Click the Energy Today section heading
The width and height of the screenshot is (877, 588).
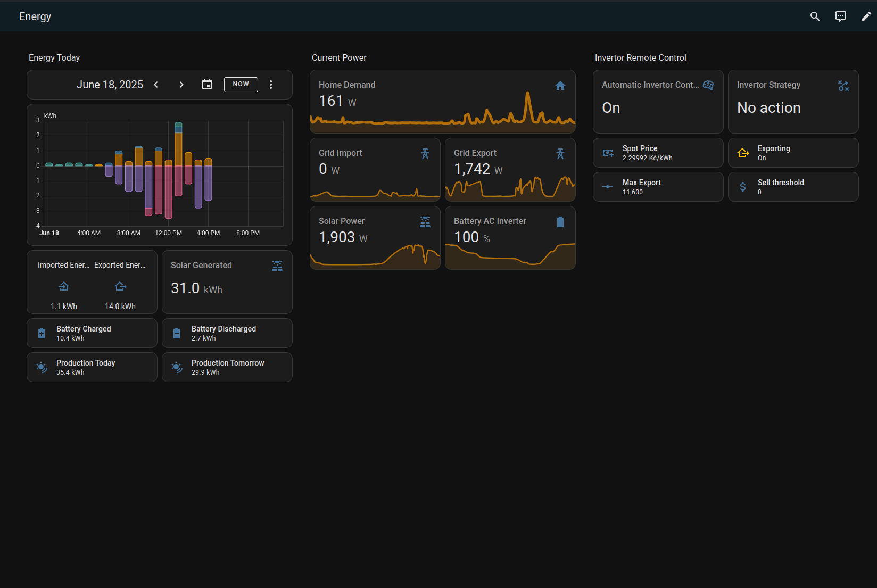[x=54, y=57]
